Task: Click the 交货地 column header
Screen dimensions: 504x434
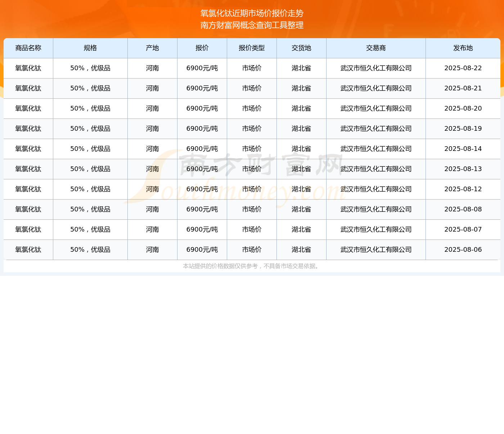Action: [301, 48]
